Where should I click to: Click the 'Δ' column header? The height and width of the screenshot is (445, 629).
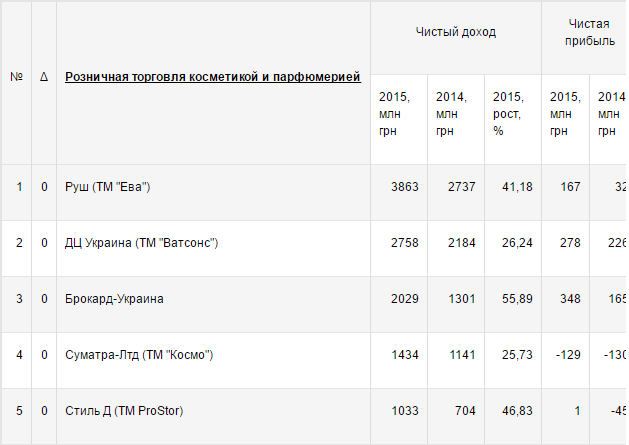[x=44, y=77]
